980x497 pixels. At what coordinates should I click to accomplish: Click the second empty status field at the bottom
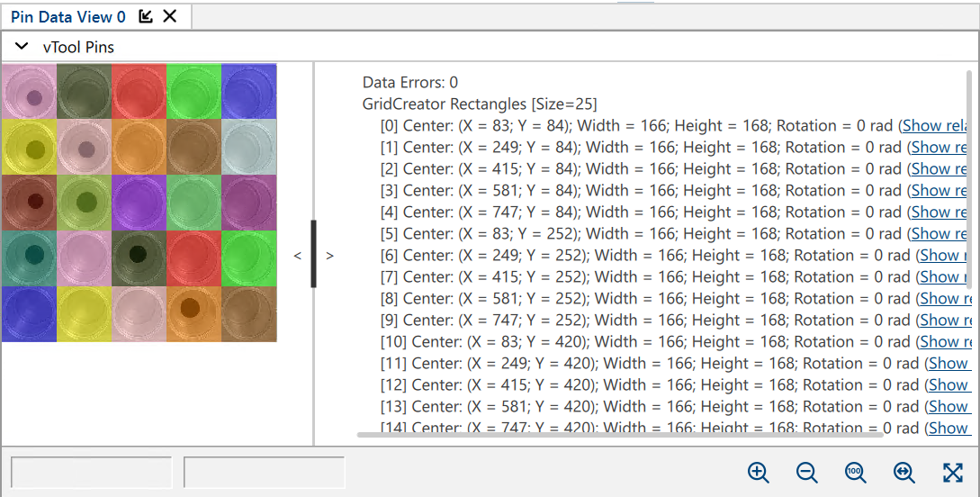point(264,473)
